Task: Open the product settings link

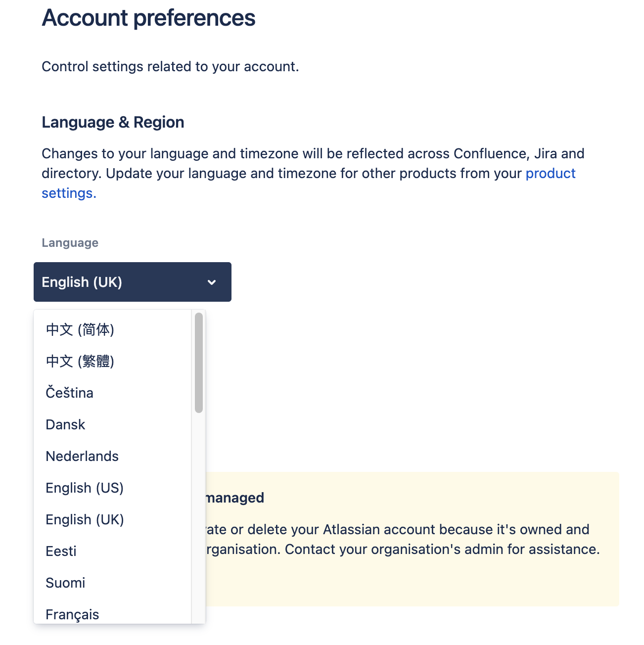Action: click(x=550, y=174)
